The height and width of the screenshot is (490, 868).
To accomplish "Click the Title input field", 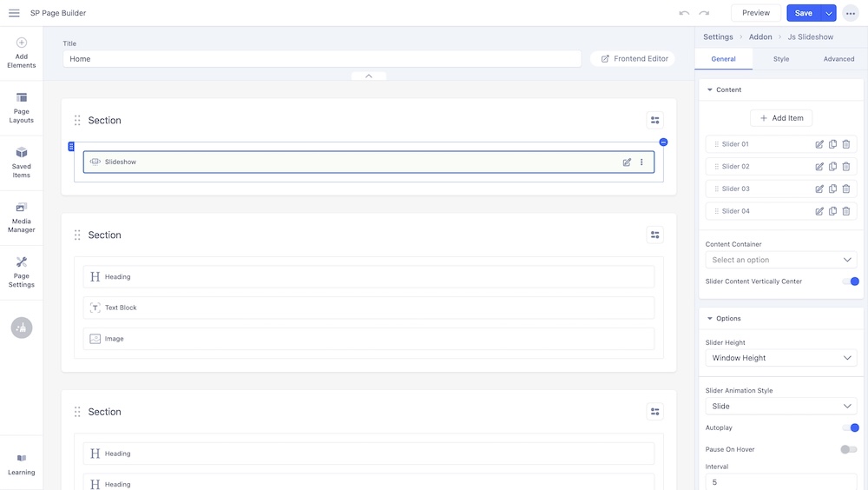I will click(x=321, y=59).
